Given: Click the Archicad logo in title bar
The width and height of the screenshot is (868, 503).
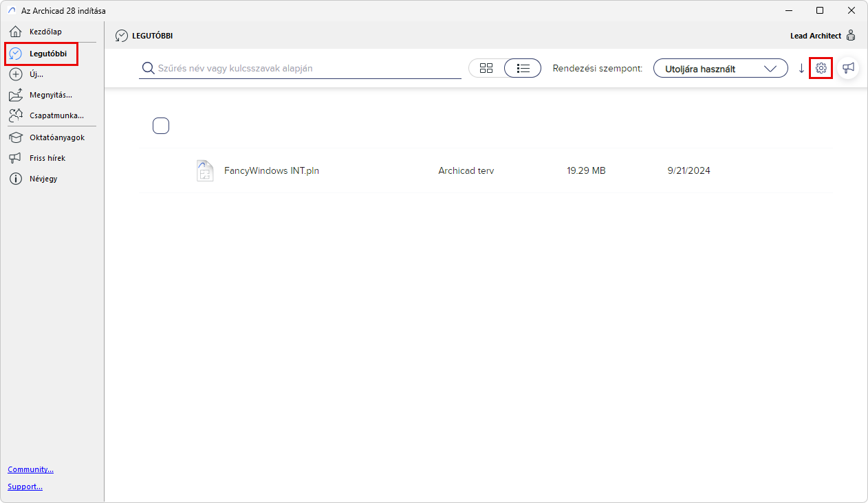Looking at the screenshot, I should 11,10.
